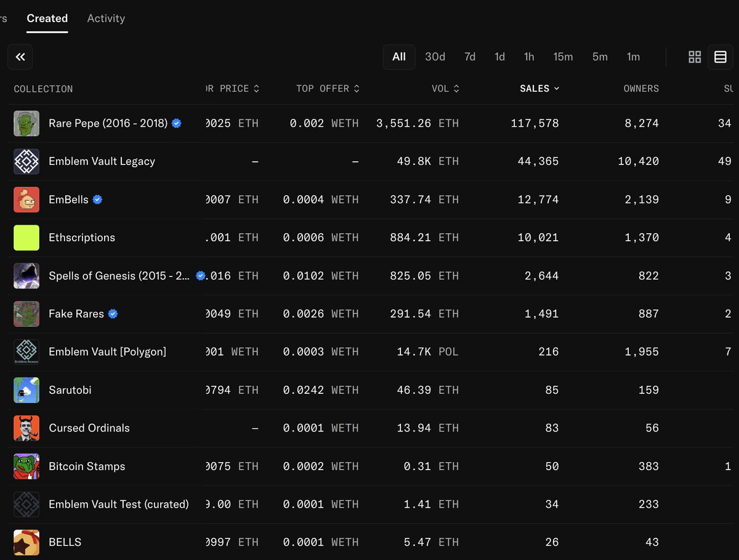Click sales count 12,774
The height and width of the screenshot is (560, 739).
[x=538, y=199]
